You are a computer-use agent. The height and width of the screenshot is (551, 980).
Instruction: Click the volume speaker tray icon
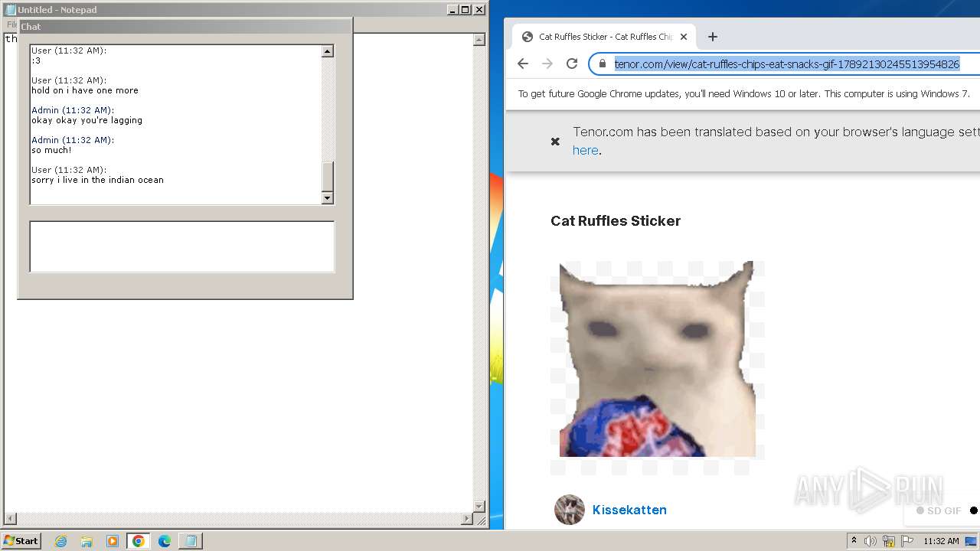(871, 541)
